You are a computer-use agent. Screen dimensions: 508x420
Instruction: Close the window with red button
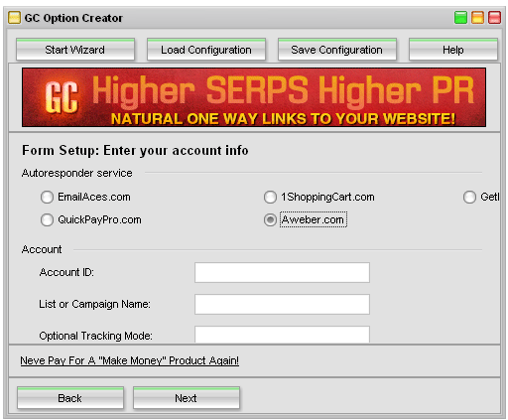494,18
